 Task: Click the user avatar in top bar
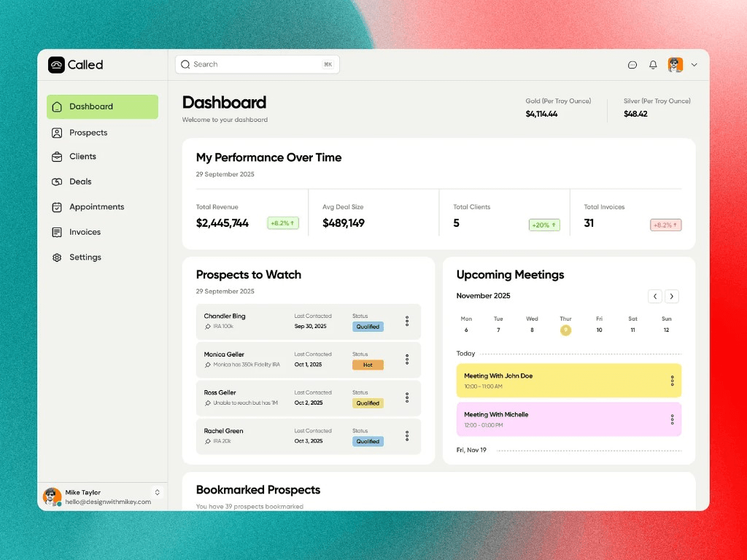click(x=675, y=65)
